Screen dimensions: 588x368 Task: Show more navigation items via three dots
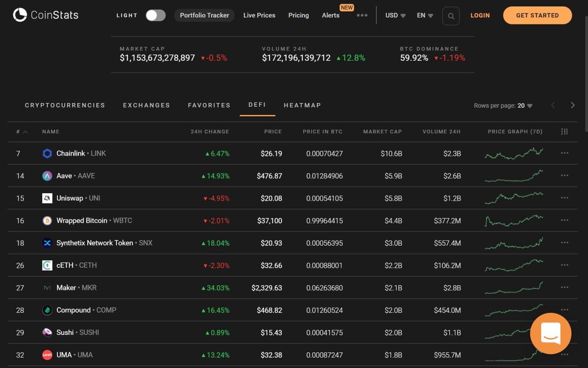click(362, 15)
